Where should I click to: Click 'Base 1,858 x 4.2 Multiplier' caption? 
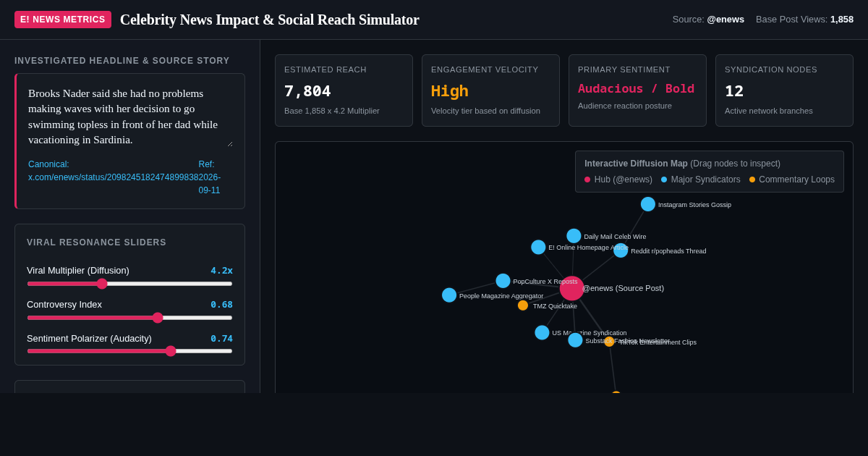[x=332, y=111]
